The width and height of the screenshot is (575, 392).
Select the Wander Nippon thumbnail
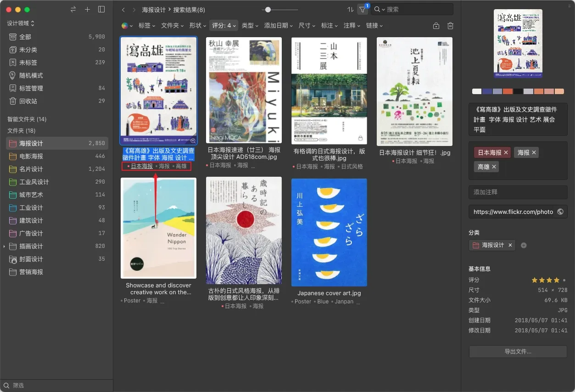(158, 228)
